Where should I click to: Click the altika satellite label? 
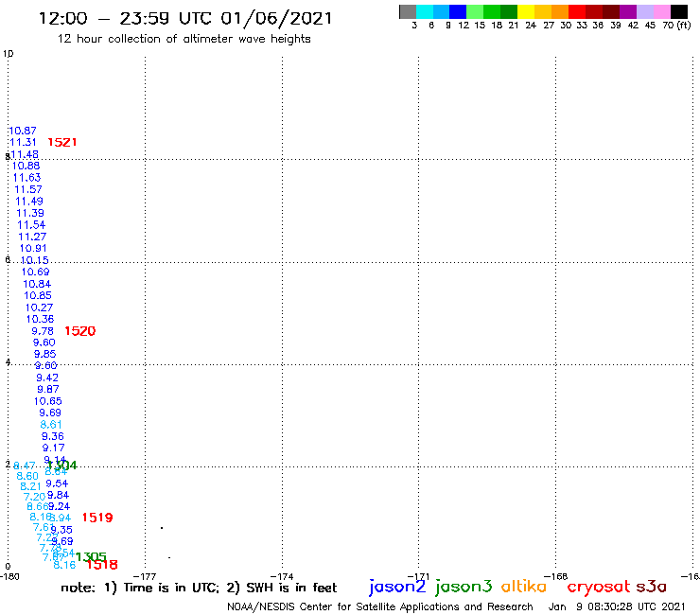coord(524,587)
